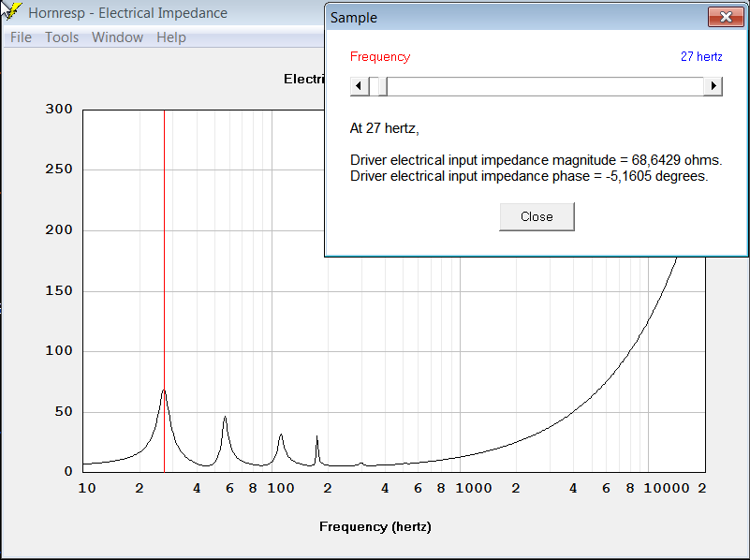Click the 250 y-axis label
Image resolution: width=750 pixels, height=560 pixels.
pos(59,169)
